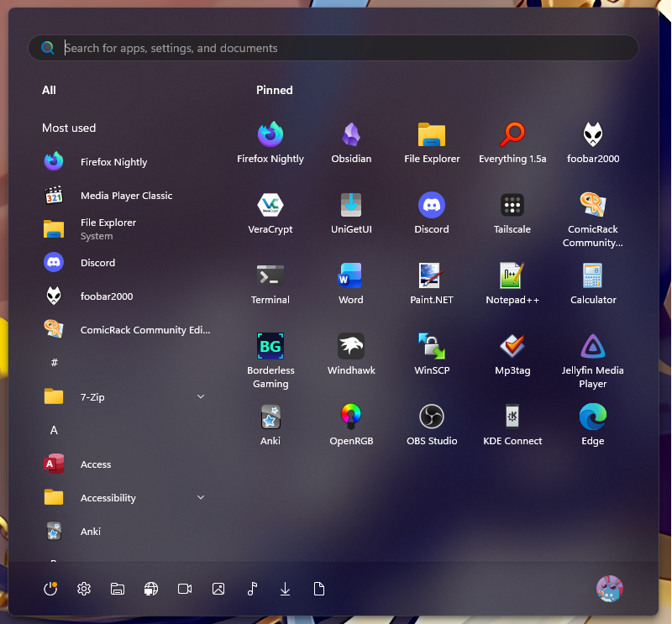This screenshot has width=672, height=624.
Task: Click the A letter index header
Action: [54, 430]
